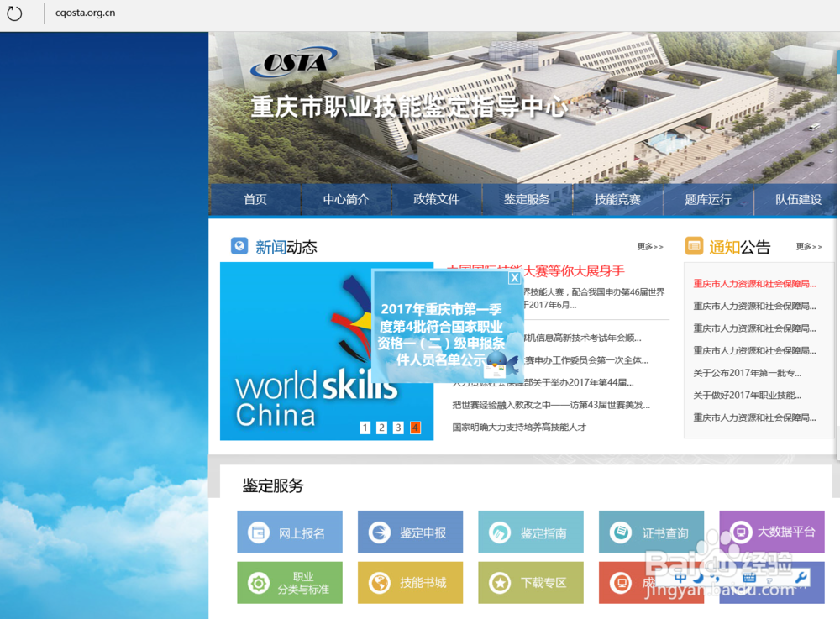This screenshot has width=840, height=619.
Task: Toggle the IME punctuation mode icon
Action: [x=717, y=579]
